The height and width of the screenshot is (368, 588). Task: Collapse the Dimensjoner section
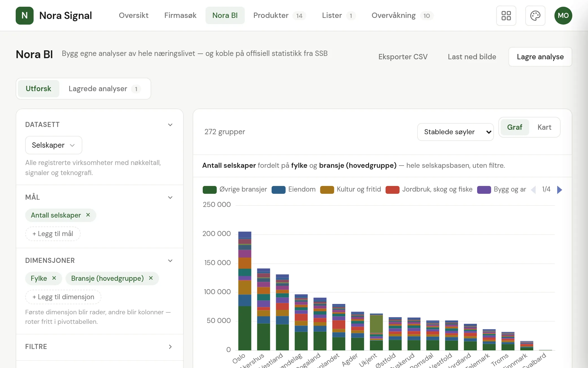pyautogui.click(x=170, y=261)
